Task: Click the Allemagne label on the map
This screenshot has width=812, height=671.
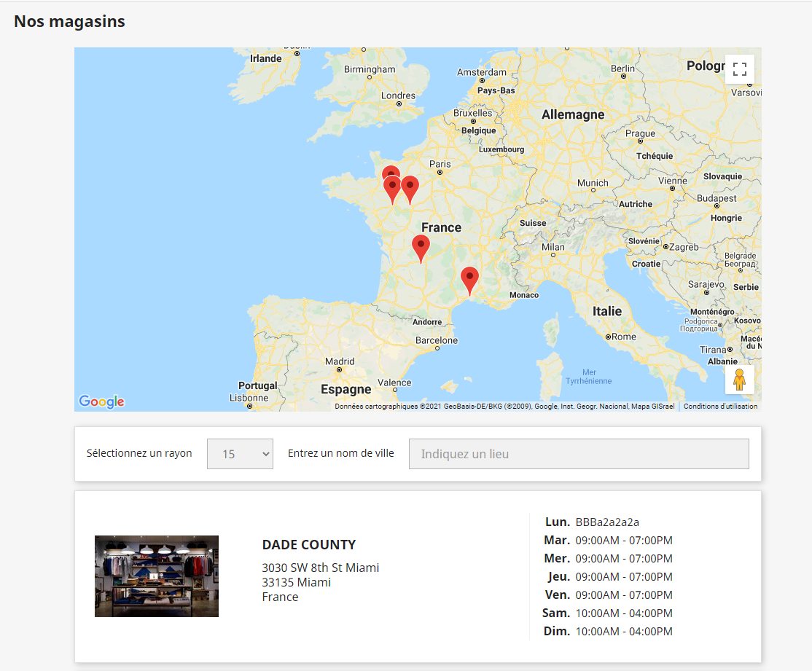Action: tap(573, 114)
